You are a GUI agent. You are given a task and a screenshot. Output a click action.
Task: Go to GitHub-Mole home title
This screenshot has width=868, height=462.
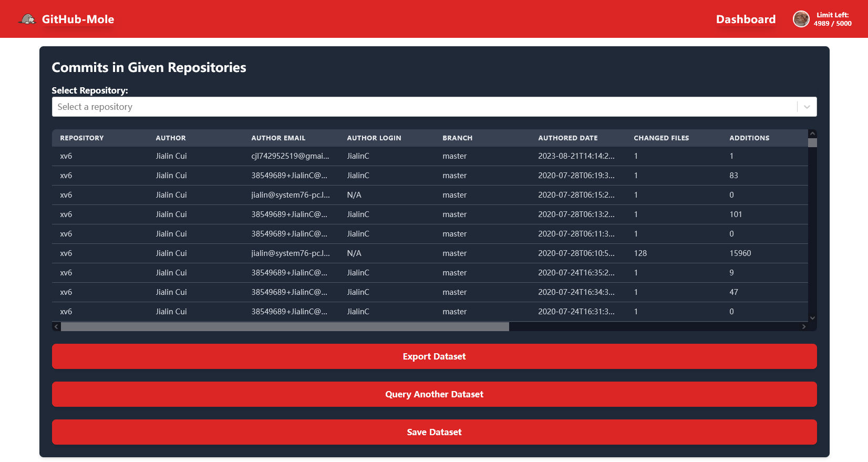pos(78,19)
